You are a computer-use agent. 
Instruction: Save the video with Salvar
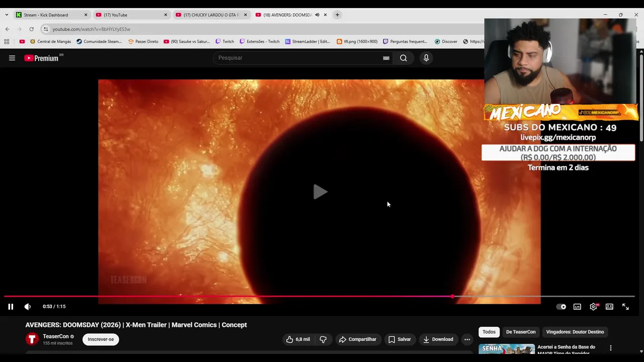pos(399,339)
